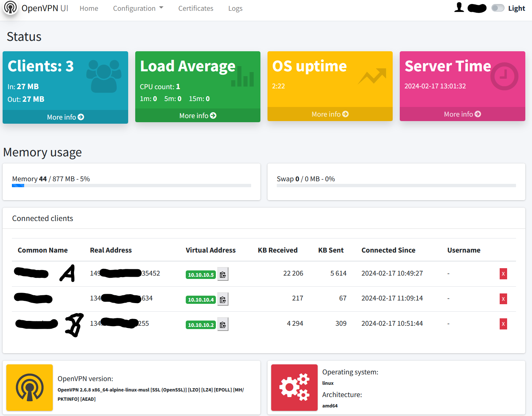Viewport: 532px width, 416px height.
Task: Open More info on OS uptime card
Action: pos(330,114)
